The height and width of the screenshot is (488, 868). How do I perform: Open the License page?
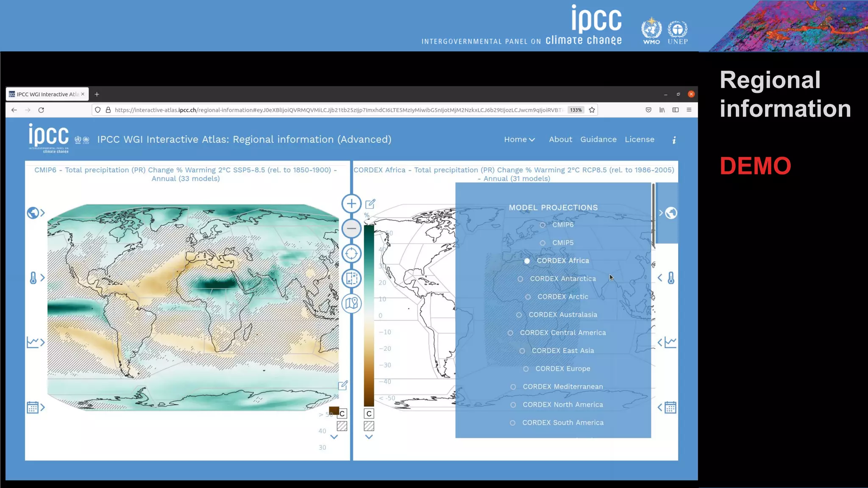tap(639, 139)
